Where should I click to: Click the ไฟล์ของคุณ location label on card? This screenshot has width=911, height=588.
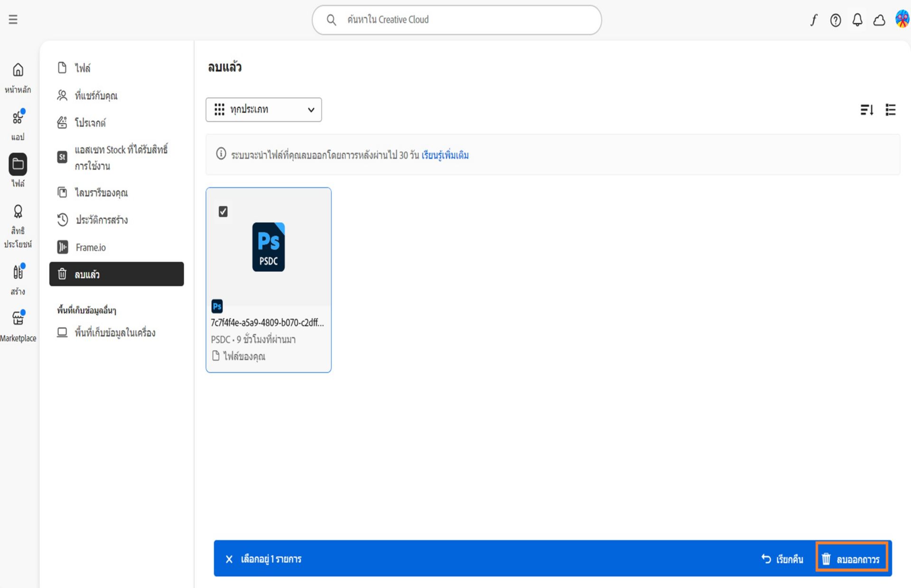tap(244, 356)
